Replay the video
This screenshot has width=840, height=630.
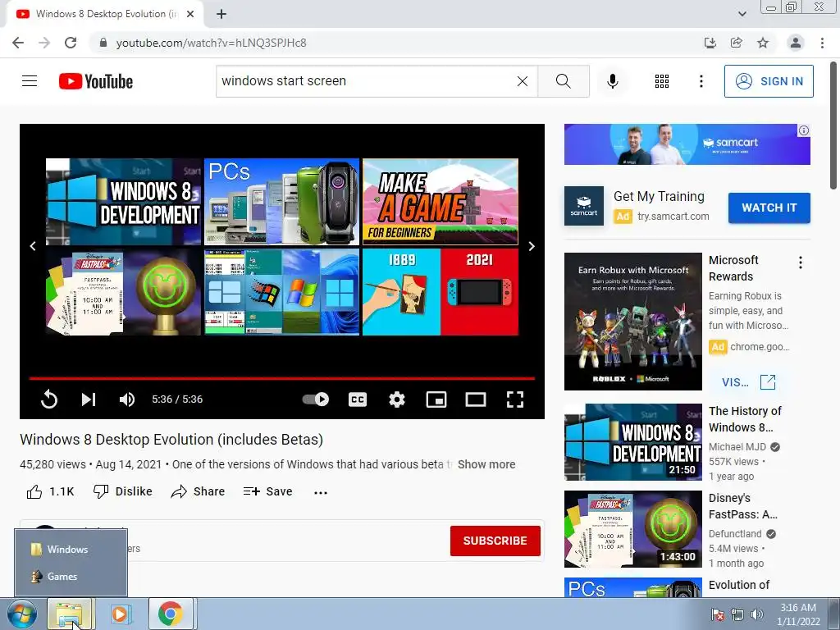(x=48, y=399)
